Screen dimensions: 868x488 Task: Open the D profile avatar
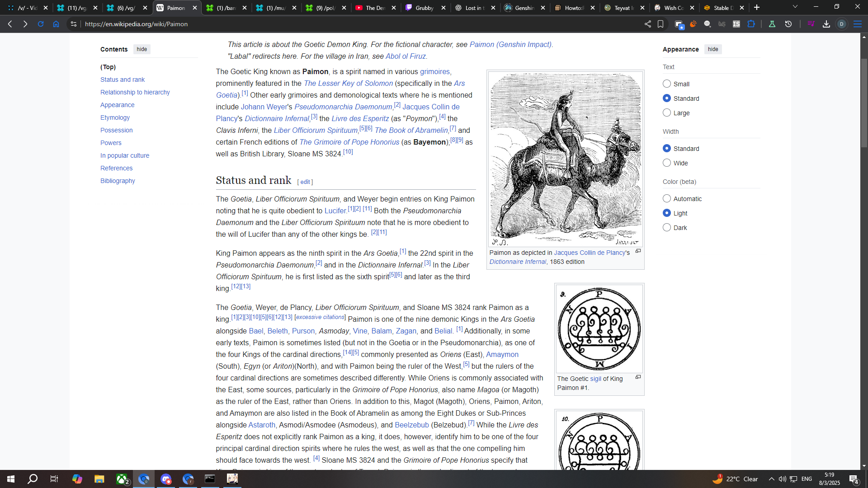pos(842,24)
